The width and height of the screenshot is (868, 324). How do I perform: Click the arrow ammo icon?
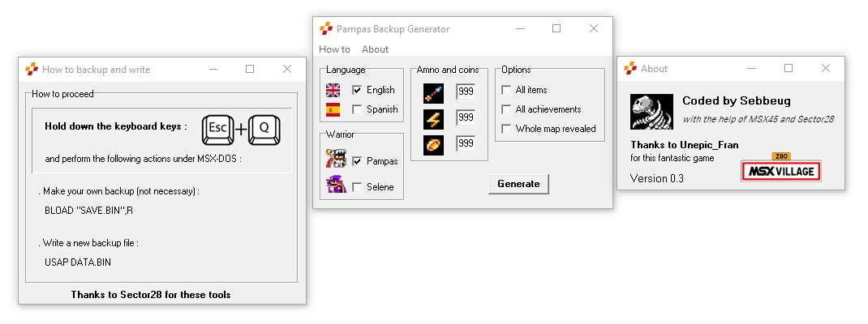tap(433, 93)
